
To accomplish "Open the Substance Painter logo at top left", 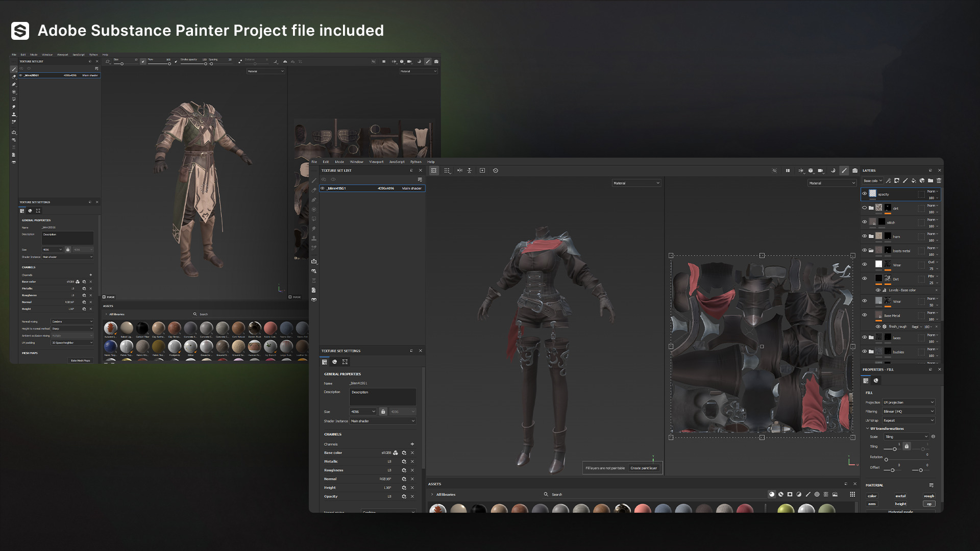I will tap(20, 31).
